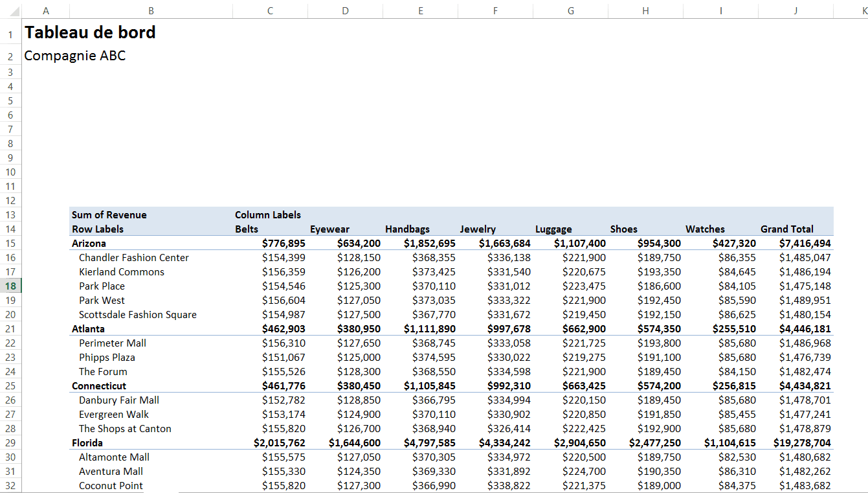Select the row 18 header
Image resolution: width=868 pixels, height=493 pixels.
click(10, 286)
